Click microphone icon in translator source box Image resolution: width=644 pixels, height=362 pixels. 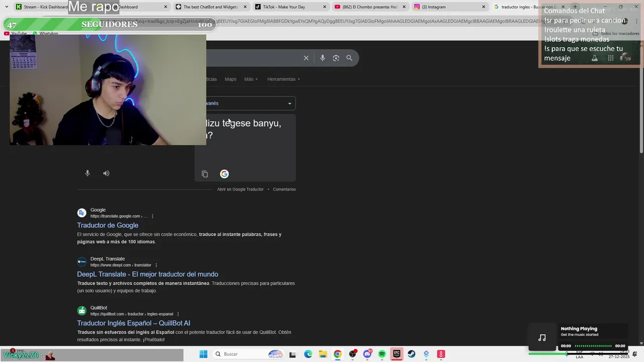pos(88,173)
